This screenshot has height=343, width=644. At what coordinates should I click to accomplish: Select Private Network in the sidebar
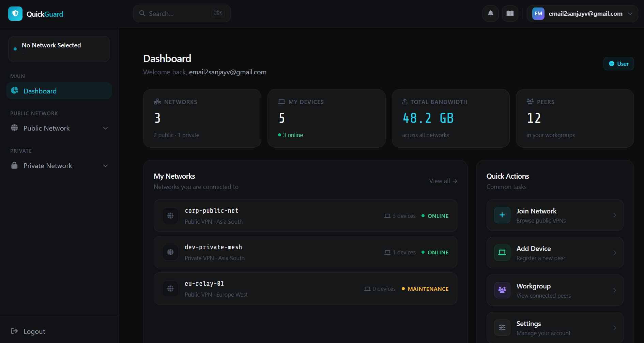tap(59, 166)
